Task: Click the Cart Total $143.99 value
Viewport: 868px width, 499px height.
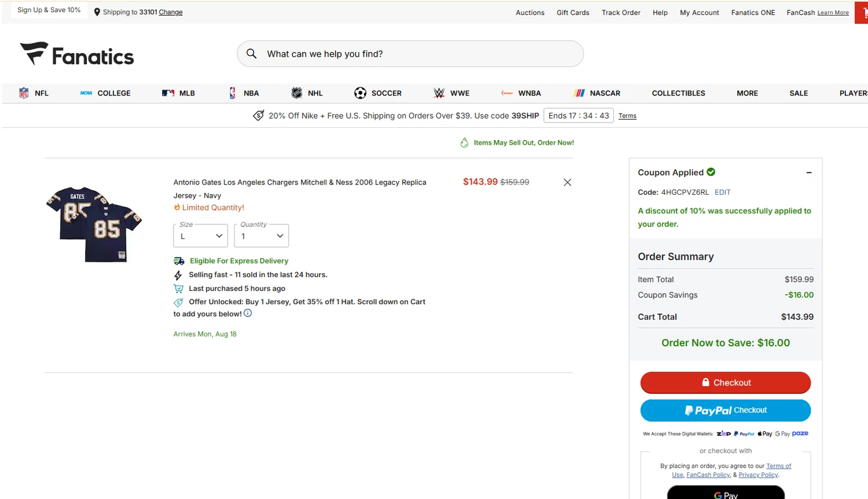Action: (797, 317)
